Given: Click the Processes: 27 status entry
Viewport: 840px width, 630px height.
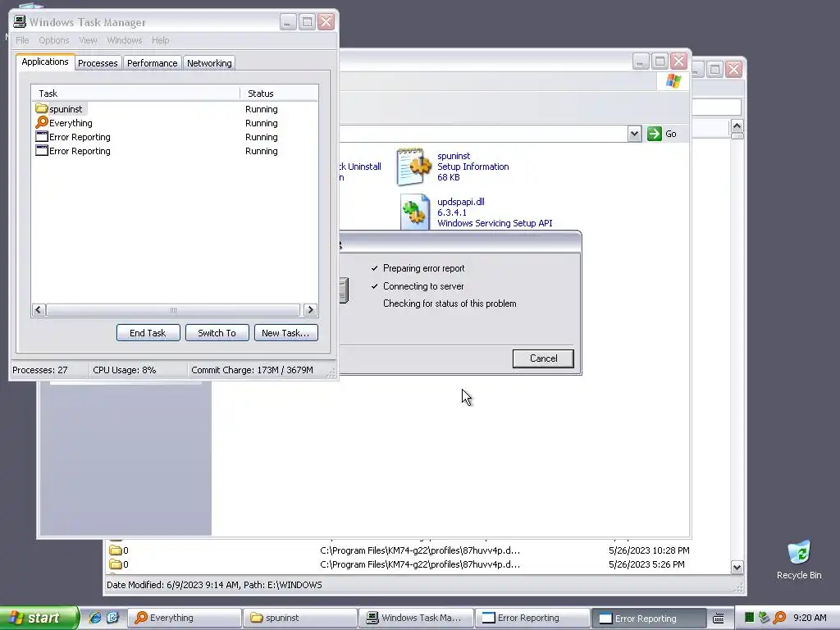Looking at the screenshot, I should click(40, 370).
